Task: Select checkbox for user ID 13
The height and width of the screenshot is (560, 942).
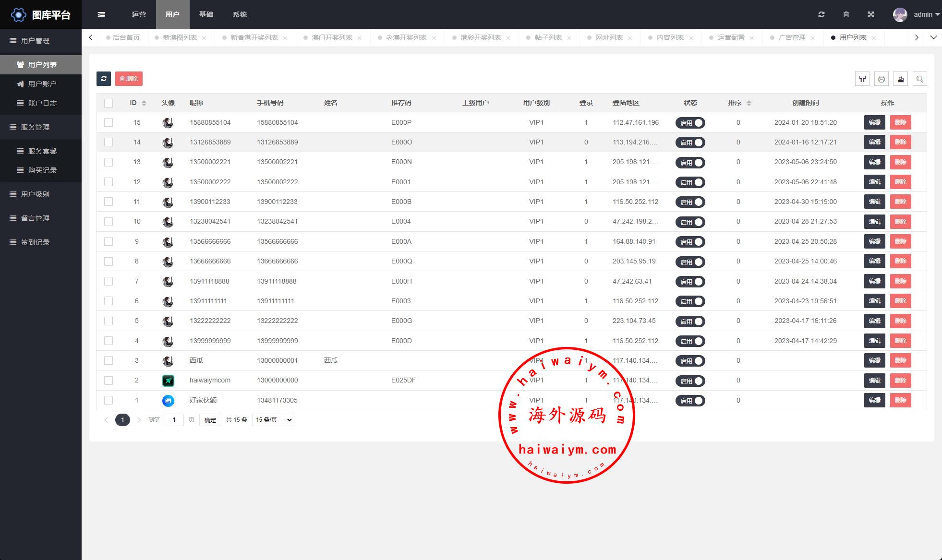Action: 109,162
